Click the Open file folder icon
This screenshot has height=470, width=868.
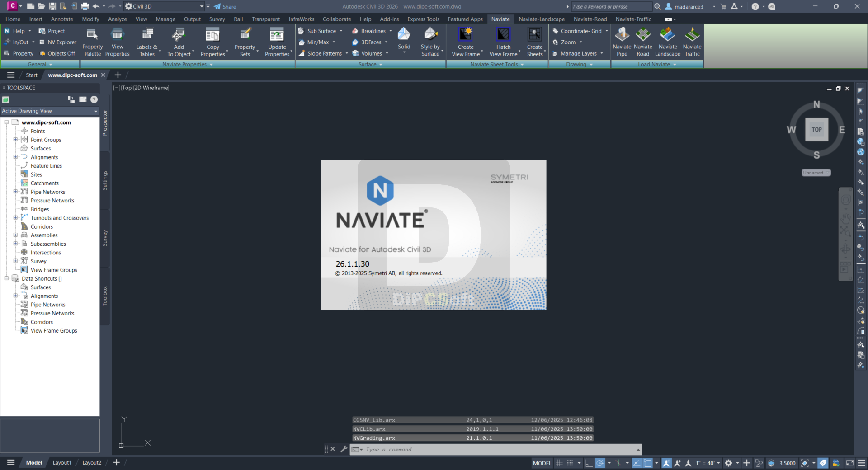(41, 6)
